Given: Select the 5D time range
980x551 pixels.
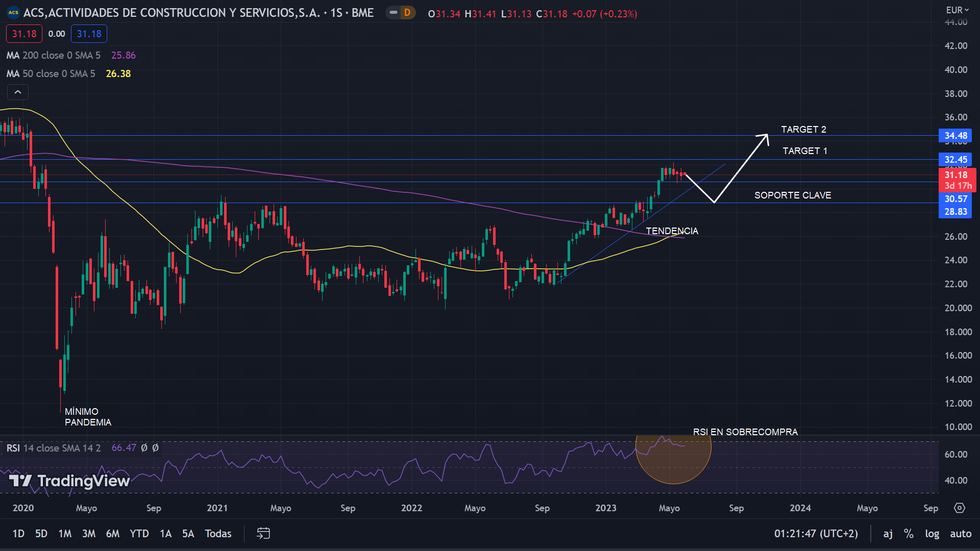Looking at the screenshot, I should (41, 534).
